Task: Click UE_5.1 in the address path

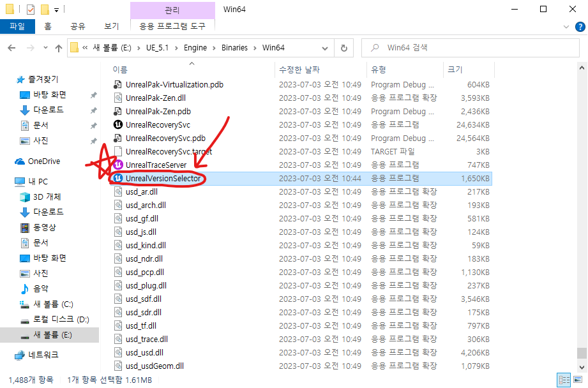Action: point(157,48)
